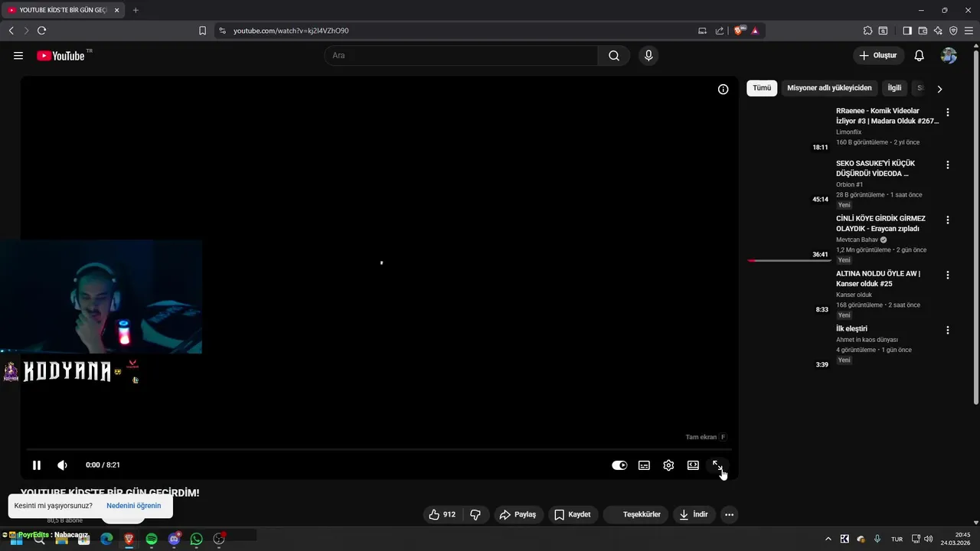Click the Mevtcan Bahav channel name
Screen dimensions: 980x551
pos(857,240)
